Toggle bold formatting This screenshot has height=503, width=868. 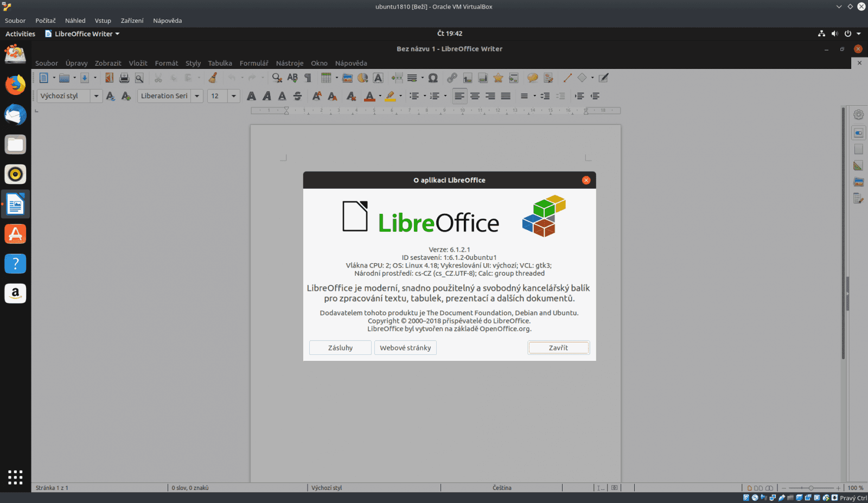tap(251, 96)
